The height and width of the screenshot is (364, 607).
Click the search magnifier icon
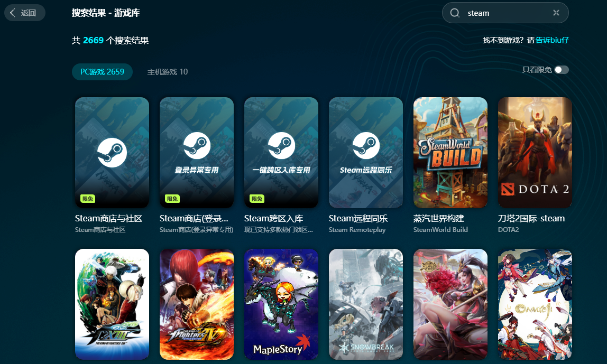coord(455,13)
